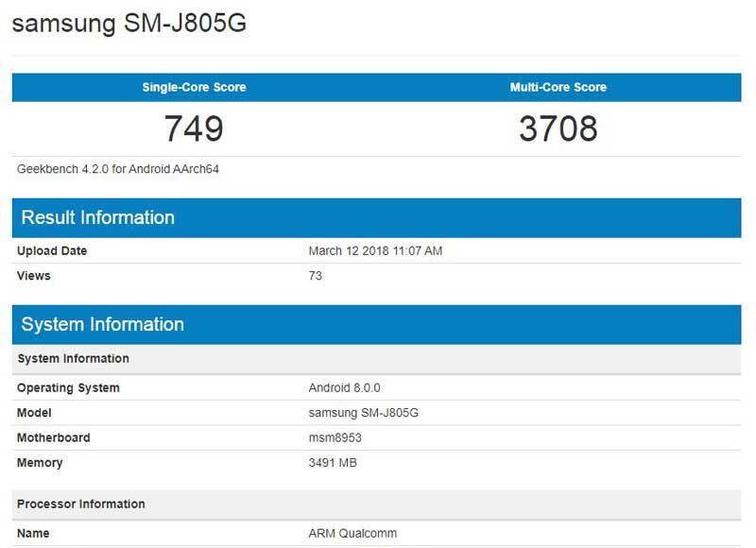Select the Upload Date row label
This screenshot has width=756, height=548.
click(52, 251)
